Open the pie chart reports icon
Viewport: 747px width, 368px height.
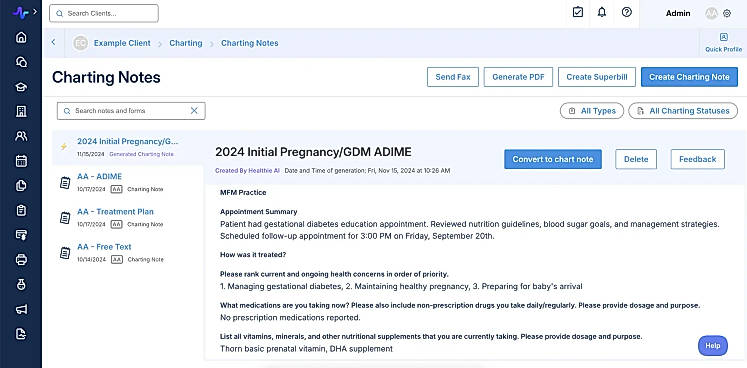(x=21, y=185)
